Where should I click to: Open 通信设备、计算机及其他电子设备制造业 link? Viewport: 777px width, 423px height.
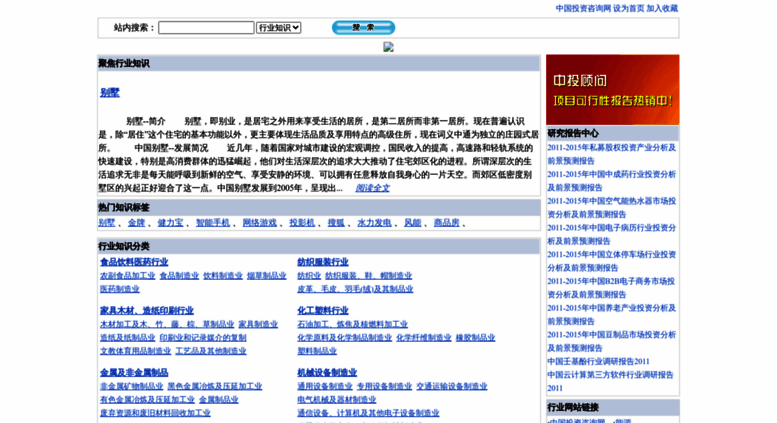coord(368,413)
